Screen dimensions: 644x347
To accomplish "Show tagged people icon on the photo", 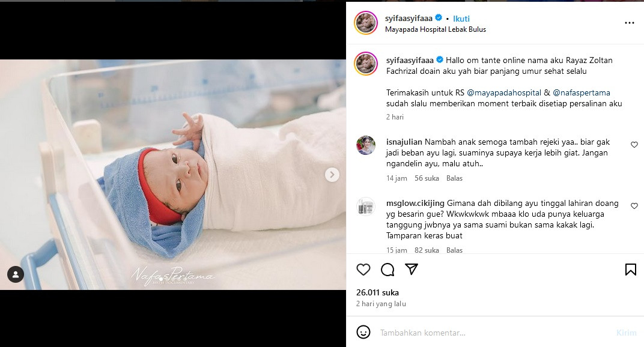I will tap(16, 274).
